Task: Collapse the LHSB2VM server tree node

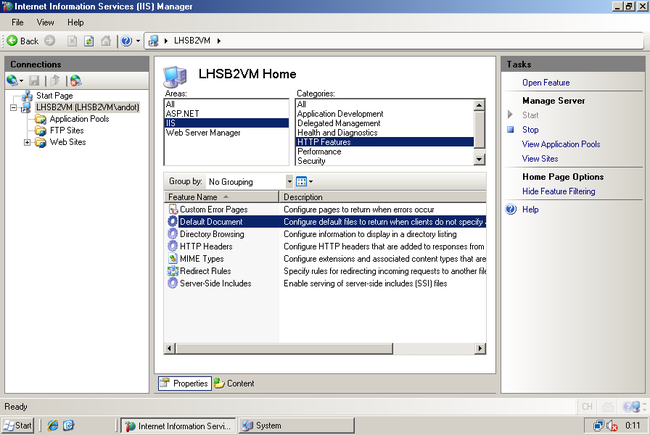Action: click(14, 108)
